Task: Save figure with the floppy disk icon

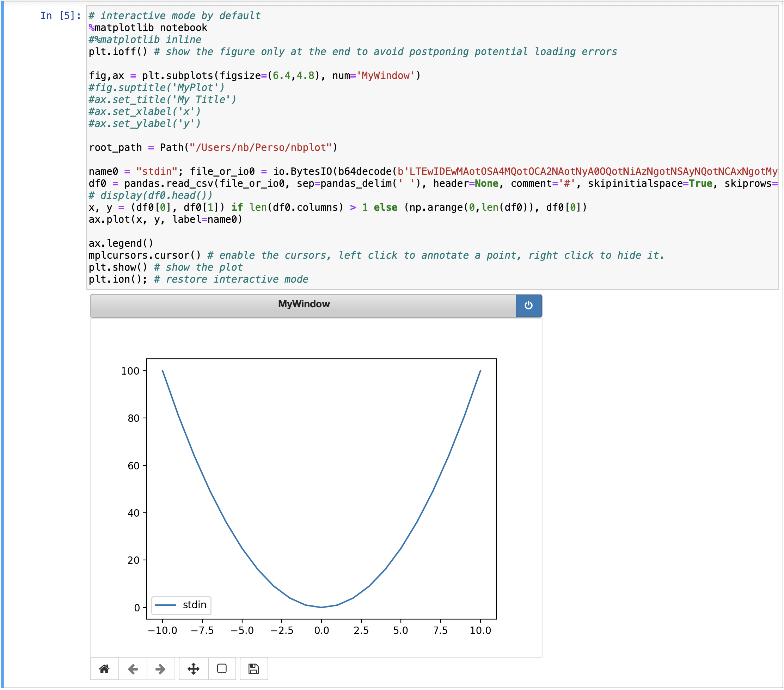Action: pos(253,669)
